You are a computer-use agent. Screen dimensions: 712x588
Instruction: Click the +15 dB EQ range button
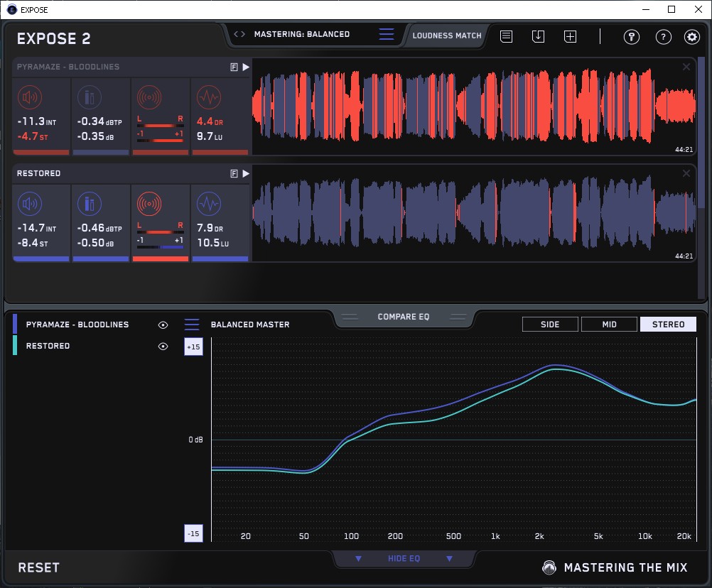point(193,347)
